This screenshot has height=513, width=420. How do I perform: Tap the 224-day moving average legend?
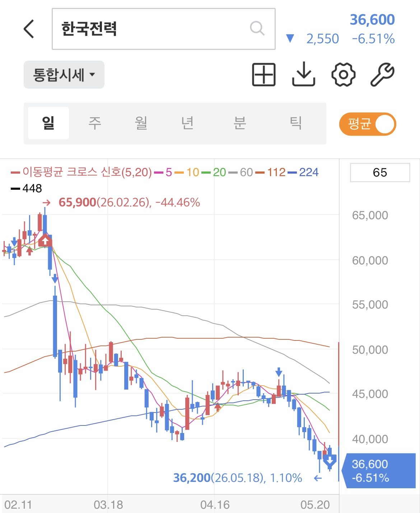pos(303,172)
